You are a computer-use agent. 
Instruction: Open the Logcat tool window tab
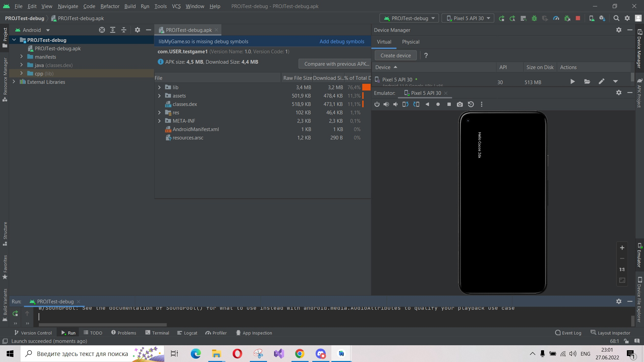coord(187,333)
